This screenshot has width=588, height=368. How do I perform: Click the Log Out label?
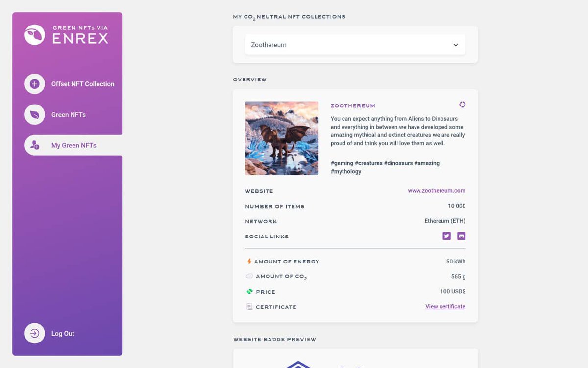click(x=63, y=333)
